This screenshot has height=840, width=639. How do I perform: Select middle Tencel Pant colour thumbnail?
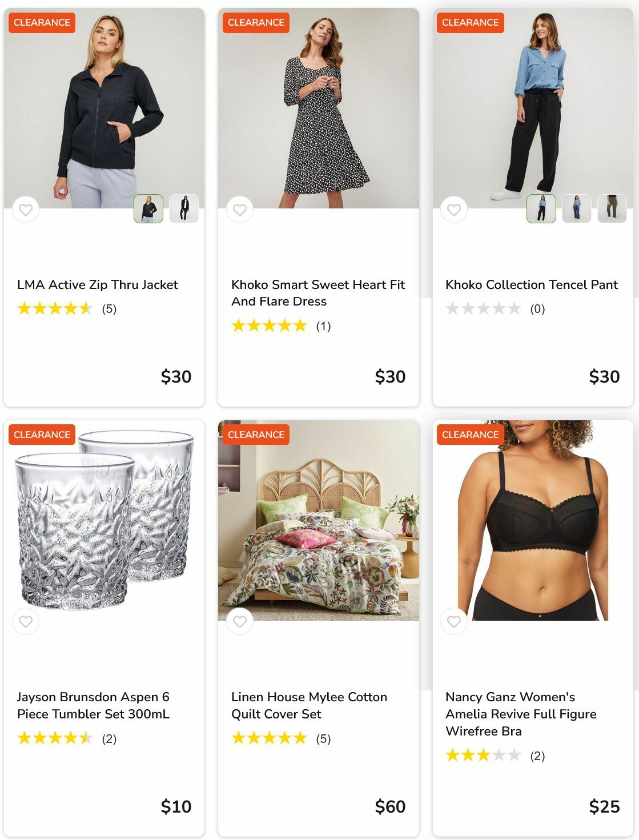point(577,208)
